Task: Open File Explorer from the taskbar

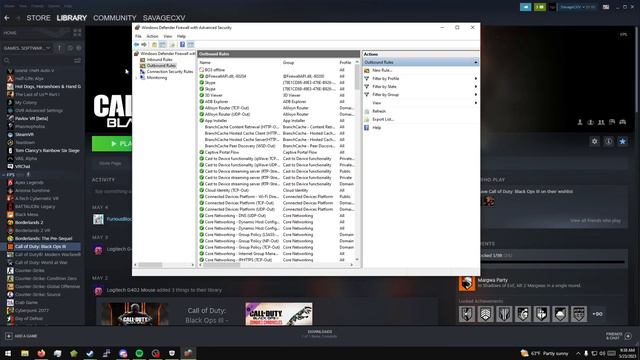Action: pos(25,353)
